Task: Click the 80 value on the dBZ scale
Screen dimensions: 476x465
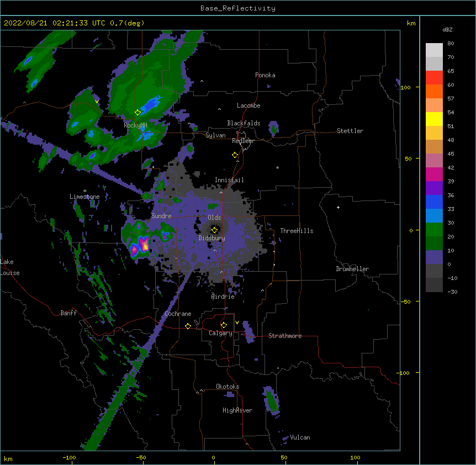Action: [x=451, y=43]
